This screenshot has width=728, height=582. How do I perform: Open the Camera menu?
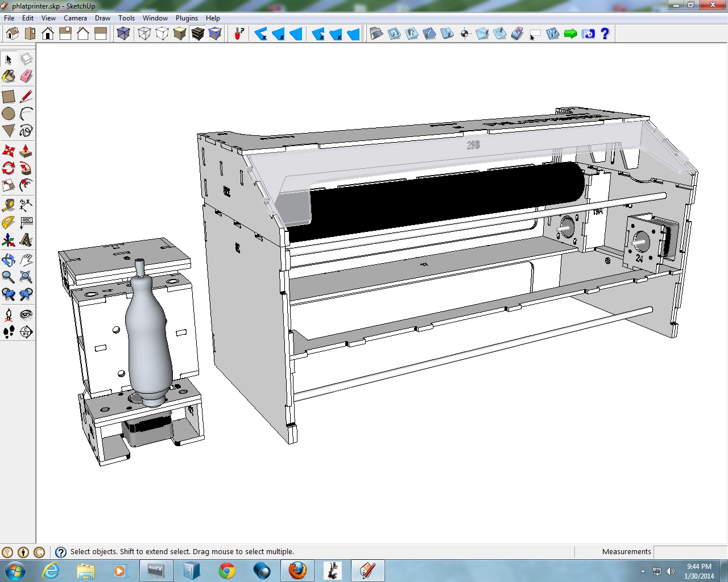[75, 18]
